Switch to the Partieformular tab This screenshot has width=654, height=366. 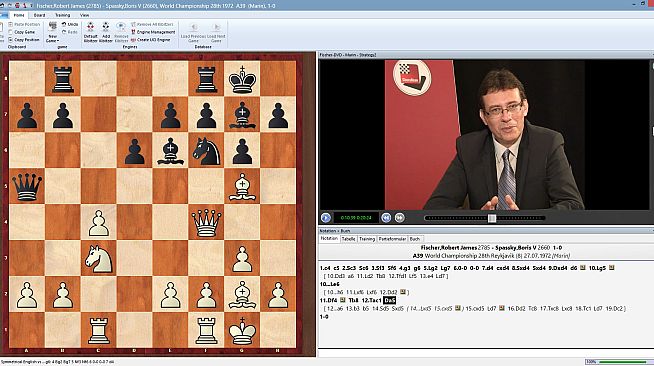tap(392, 239)
